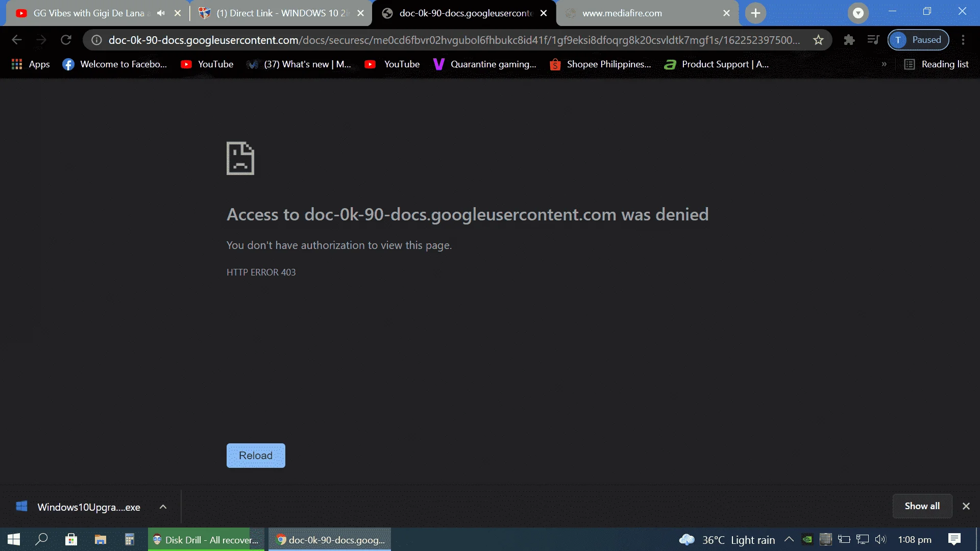Viewport: 980px width, 551px height.
Task: Click HTTP ERROR 403 text
Action: [x=261, y=272]
